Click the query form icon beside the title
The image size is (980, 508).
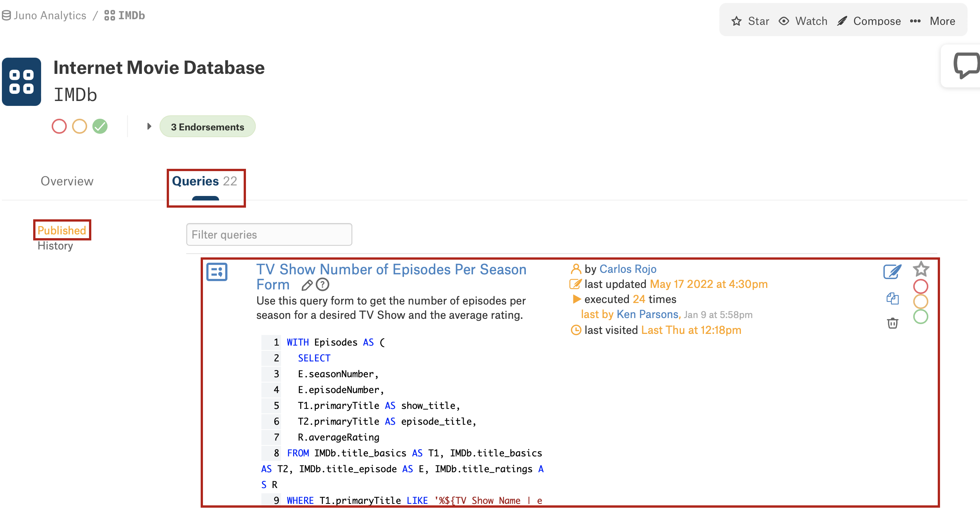tap(217, 272)
